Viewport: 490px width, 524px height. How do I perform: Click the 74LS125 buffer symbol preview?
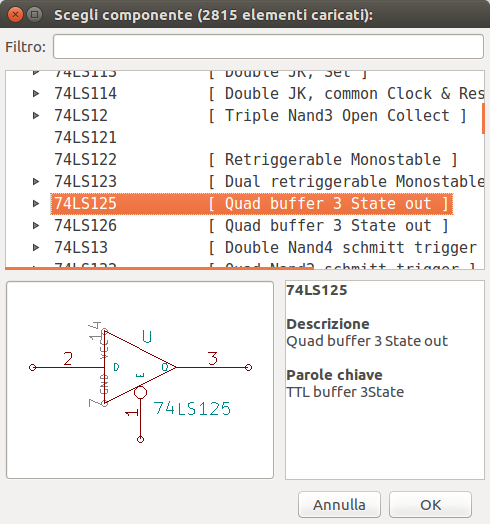[140, 380]
